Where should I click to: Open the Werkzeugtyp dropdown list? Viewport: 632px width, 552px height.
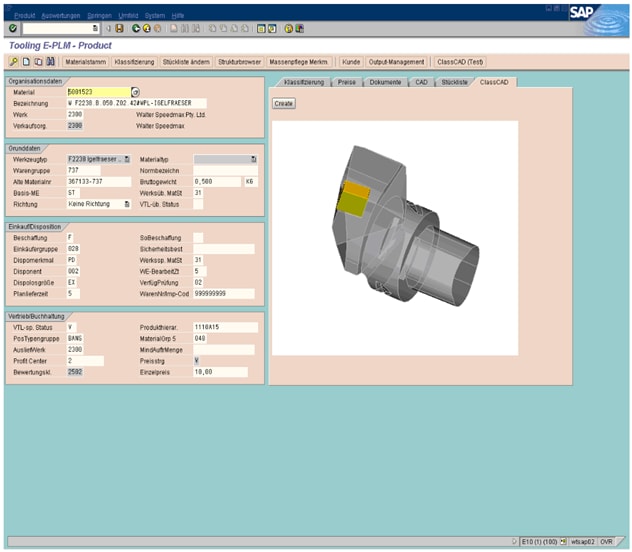click(x=127, y=159)
